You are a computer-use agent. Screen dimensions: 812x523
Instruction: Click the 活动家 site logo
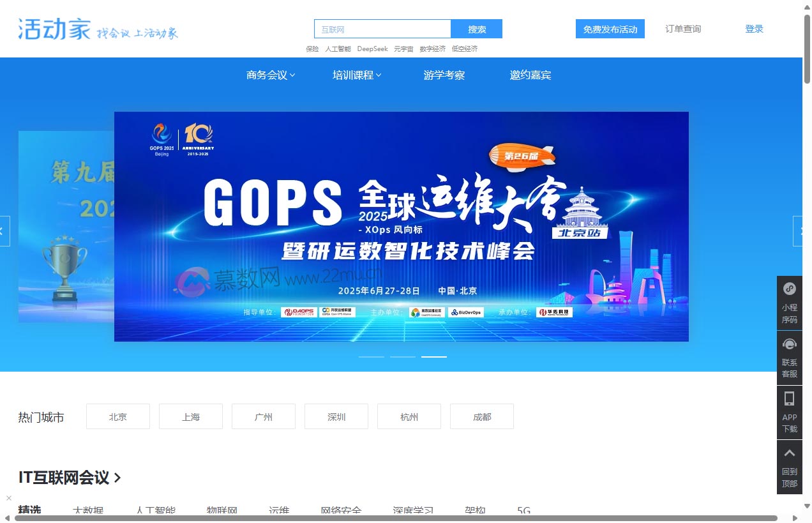(54, 29)
